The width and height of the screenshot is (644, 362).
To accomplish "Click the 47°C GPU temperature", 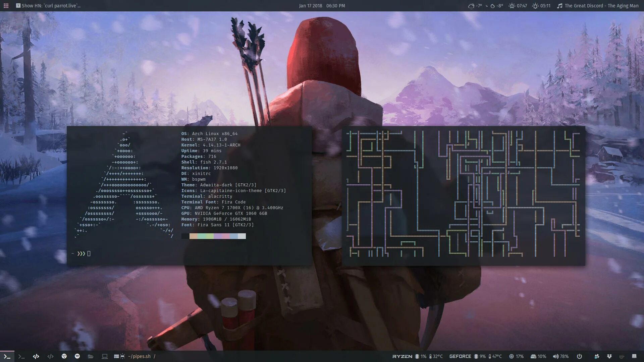I will click(x=497, y=356).
